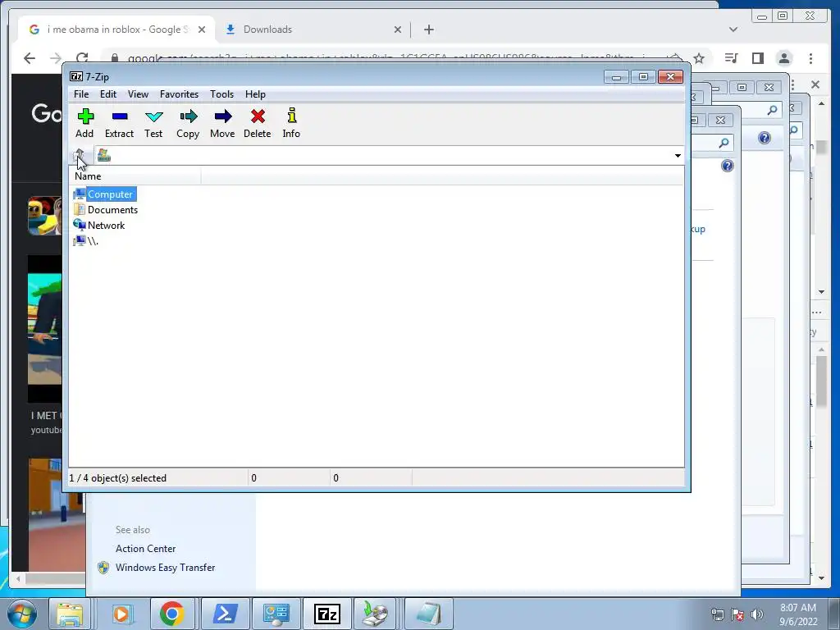Go back in Chrome
The image size is (840, 630).
(30, 58)
